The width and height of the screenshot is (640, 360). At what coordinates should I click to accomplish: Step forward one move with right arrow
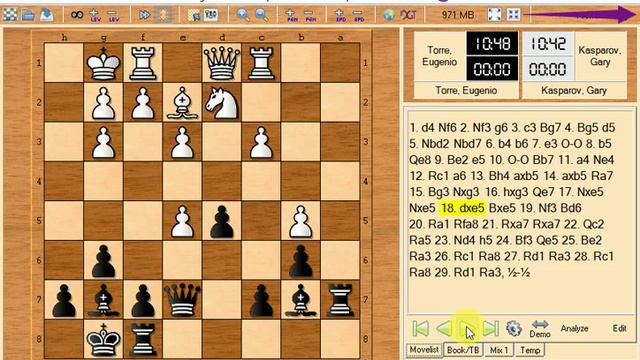[x=467, y=328]
